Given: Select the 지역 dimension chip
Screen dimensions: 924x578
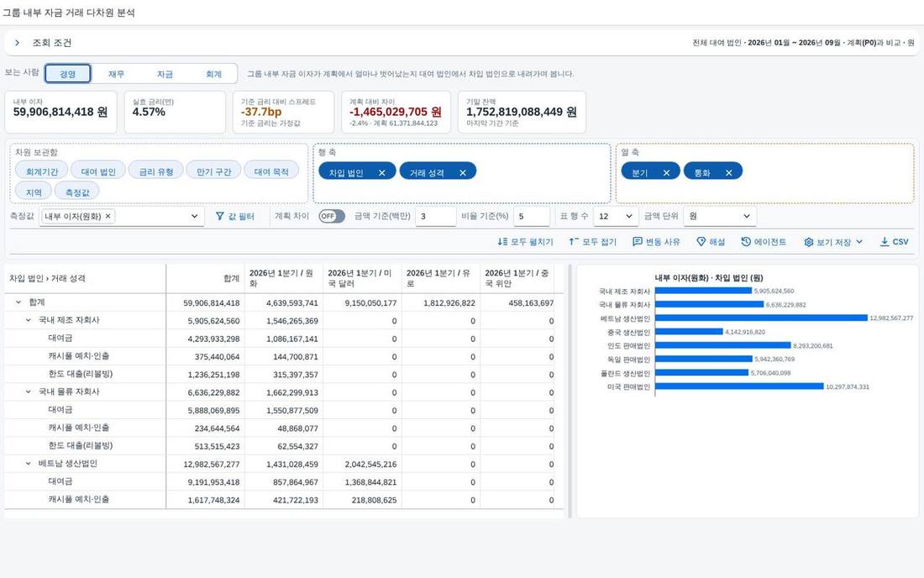Looking at the screenshot, I should point(34,192).
